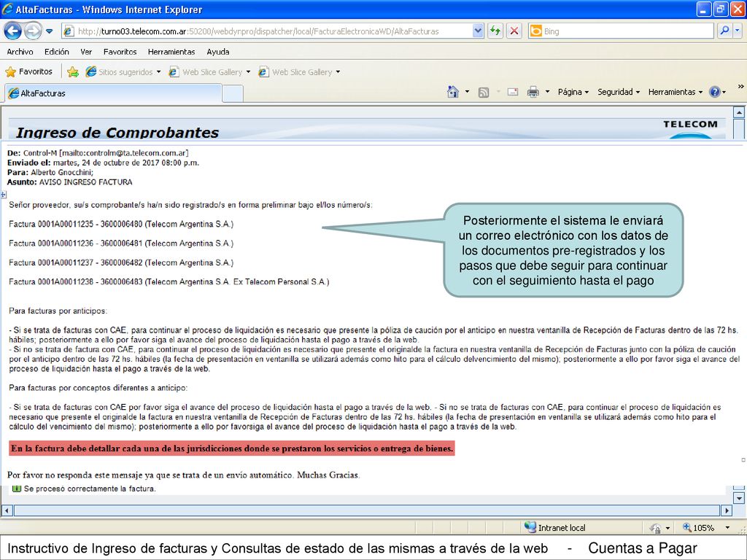Screen dimensions: 747x560
Task: Open the Edición menu
Action: (57, 52)
